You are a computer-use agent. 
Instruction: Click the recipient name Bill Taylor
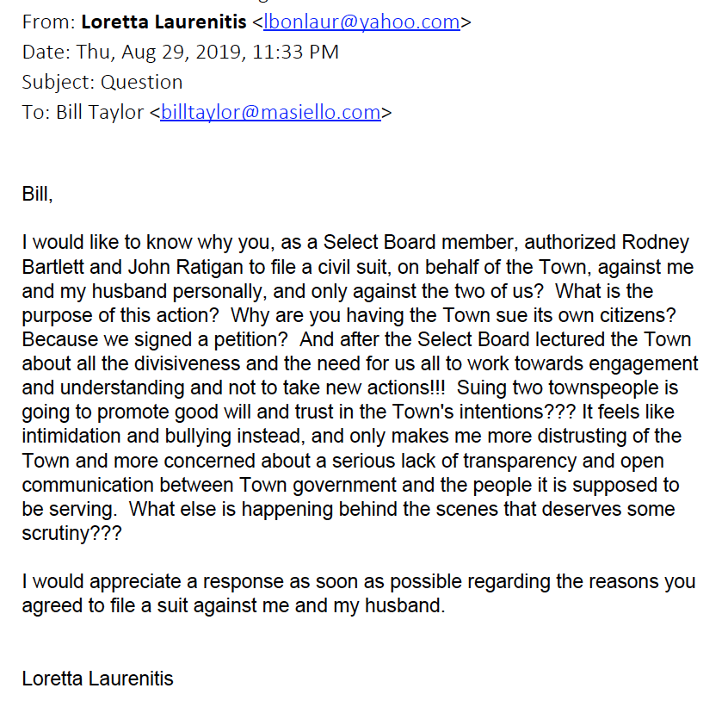point(100,113)
